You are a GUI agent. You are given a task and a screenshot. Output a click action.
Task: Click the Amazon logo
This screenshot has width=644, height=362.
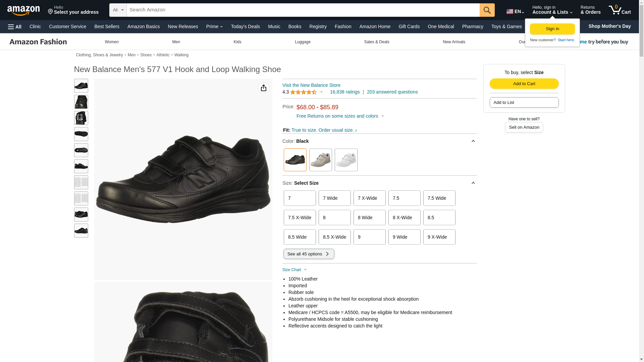(x=23, y=10)
